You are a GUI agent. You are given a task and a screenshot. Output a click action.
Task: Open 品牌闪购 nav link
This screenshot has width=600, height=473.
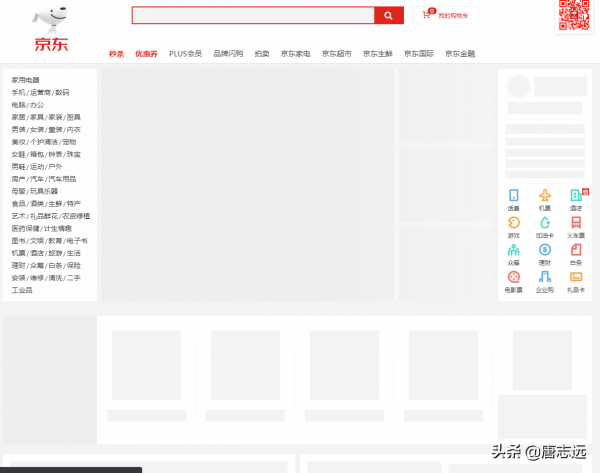[x=228, y=54]
